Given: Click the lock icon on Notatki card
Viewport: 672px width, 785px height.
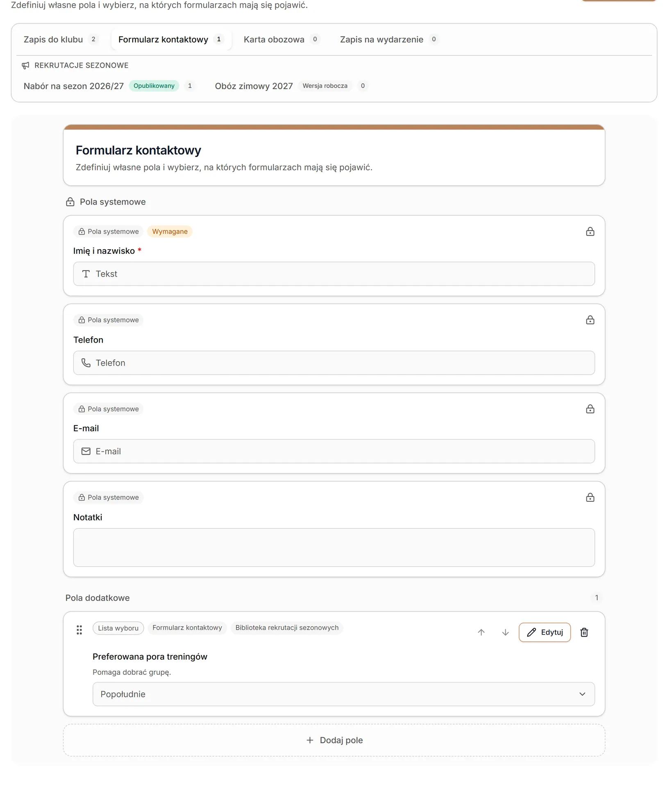Looking at the screenshot, I should (590, 497).
